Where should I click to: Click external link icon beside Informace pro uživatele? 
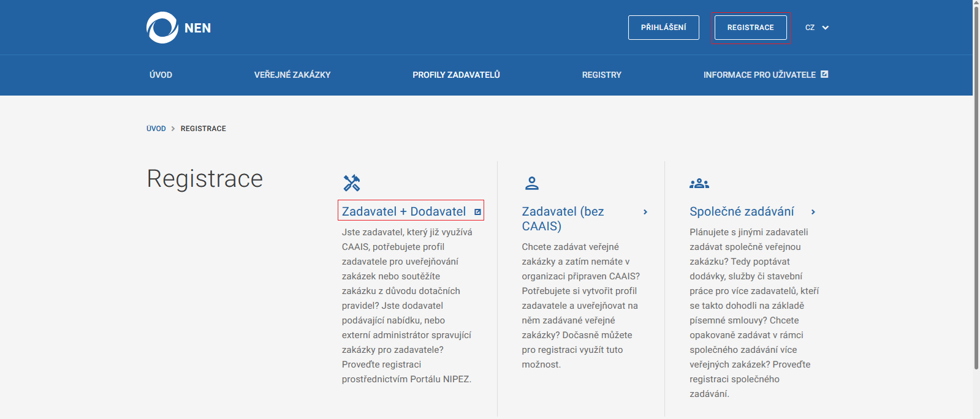pyautogui.click(x=824, y=74)
